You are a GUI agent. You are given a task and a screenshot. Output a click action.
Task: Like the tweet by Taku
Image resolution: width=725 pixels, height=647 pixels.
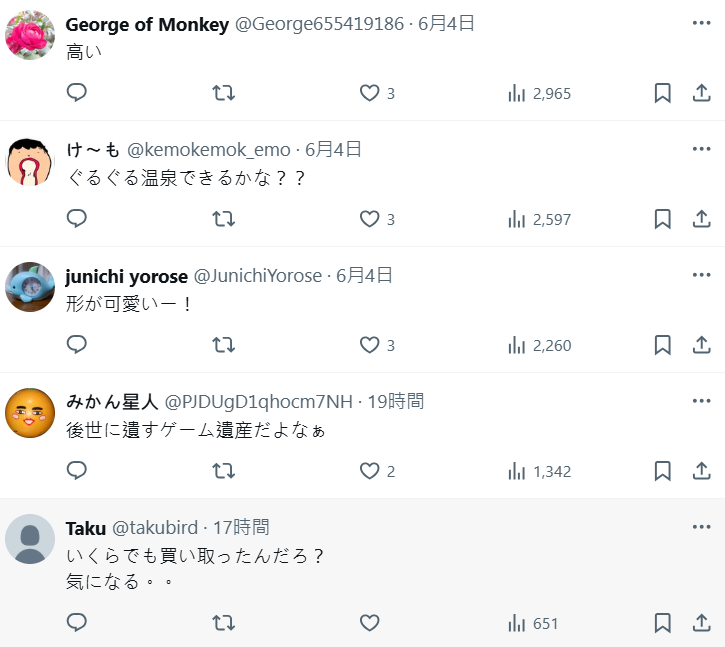point(370,623)
